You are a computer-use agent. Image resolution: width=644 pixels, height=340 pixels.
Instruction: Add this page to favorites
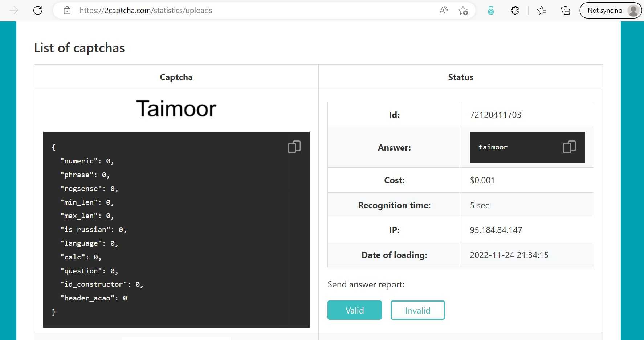(463, 11)
